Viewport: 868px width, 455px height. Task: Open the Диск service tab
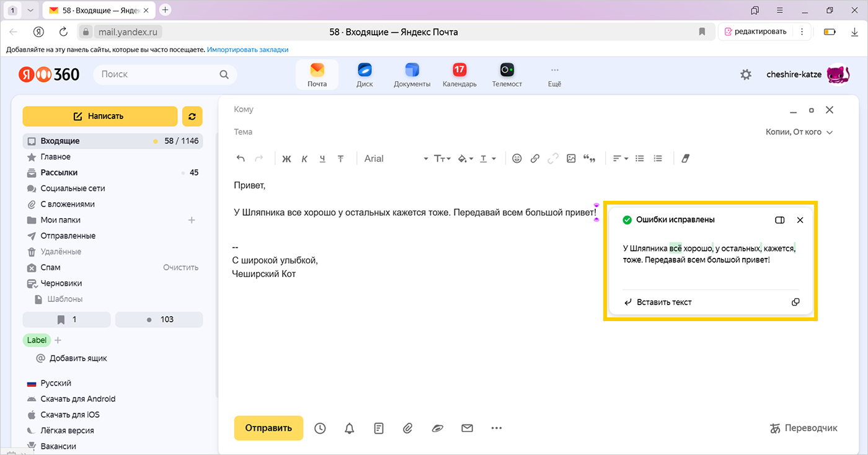click(365, 74)
